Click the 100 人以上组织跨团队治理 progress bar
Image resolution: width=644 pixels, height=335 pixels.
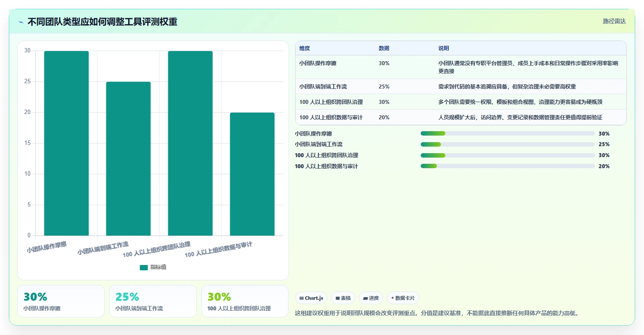[x=507, y=155]
